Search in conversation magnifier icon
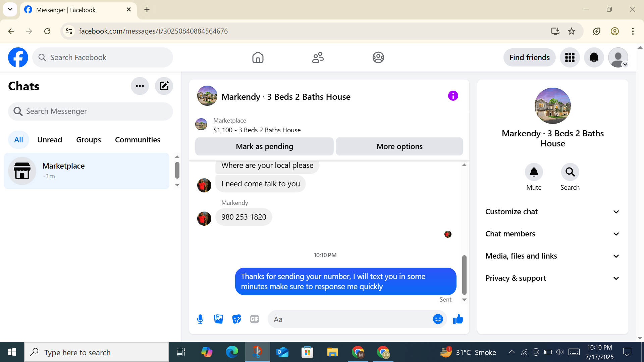Image resolution: width=644 pixels, height=362 pixels. [x=570, y=172]
